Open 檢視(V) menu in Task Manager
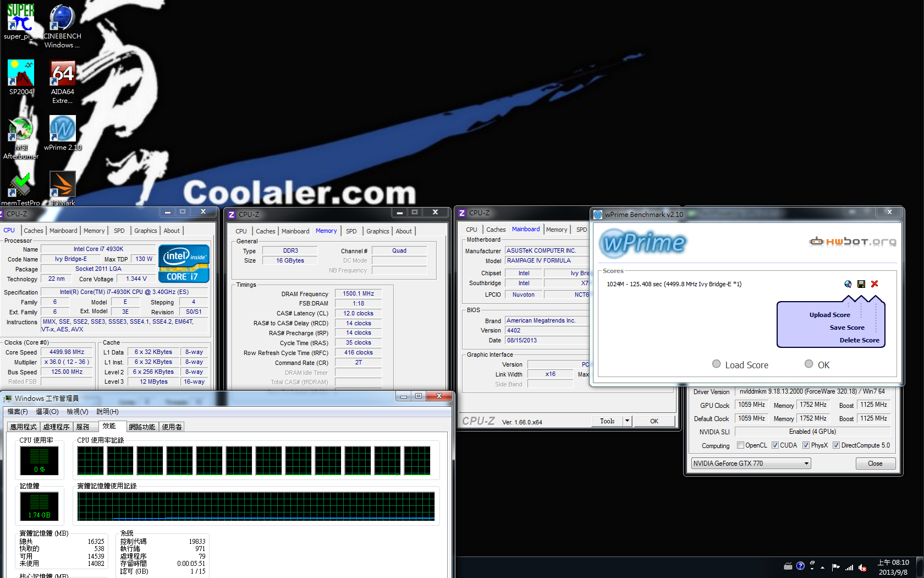 pos(78,411)
